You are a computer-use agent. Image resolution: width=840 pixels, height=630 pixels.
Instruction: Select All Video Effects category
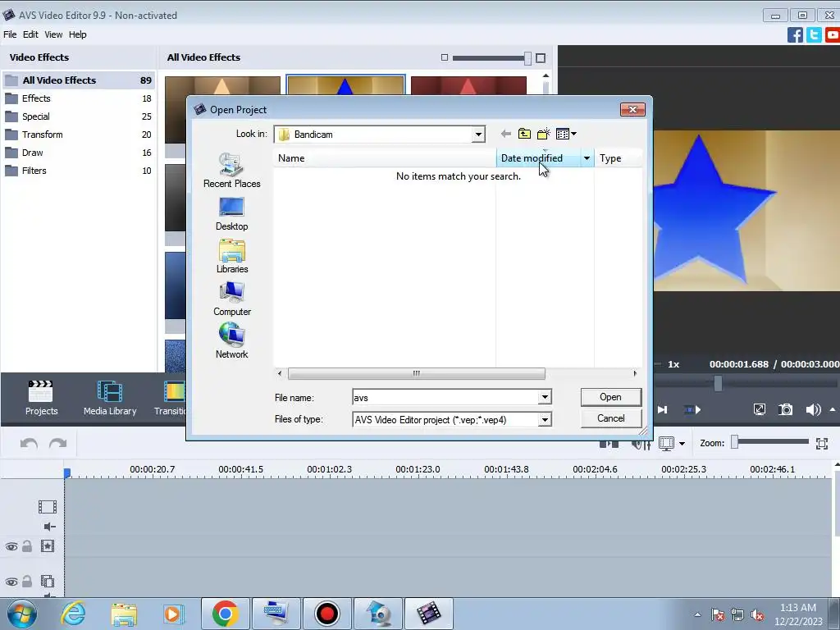[x=78, y=80]
